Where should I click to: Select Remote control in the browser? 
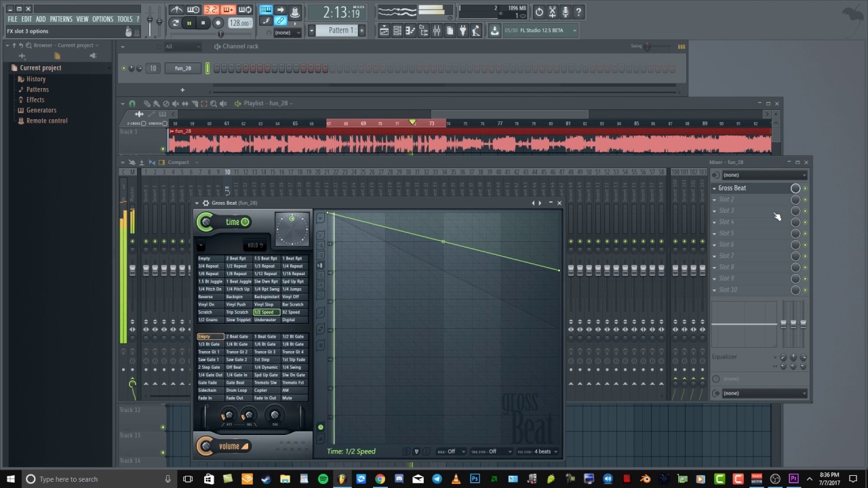pos(47,121)
